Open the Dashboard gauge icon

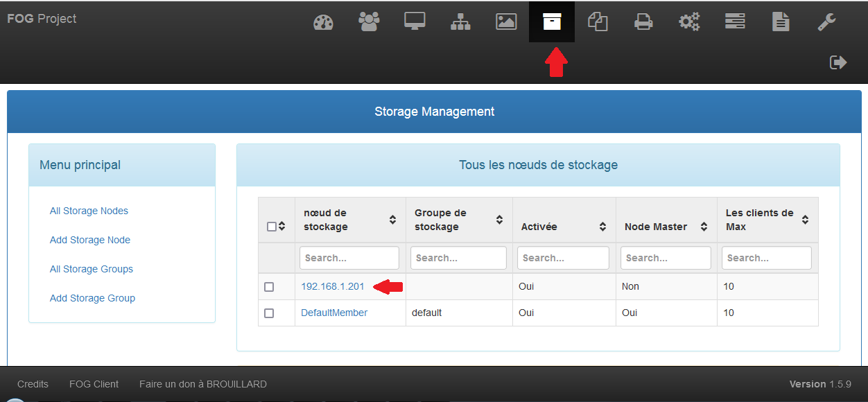pos(324,22)
